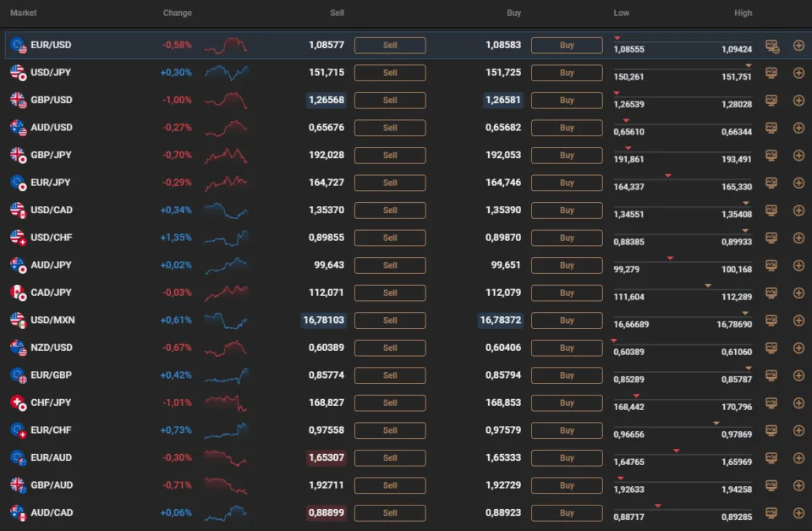Open chart for EUR/CHF

771,430
